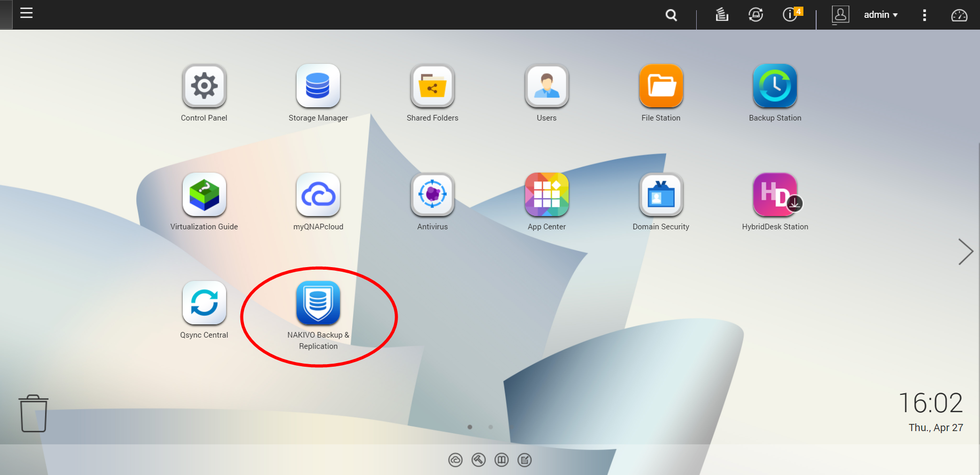The image size is (980, 475).
Task: Open File Station
Action: (661, 86)
